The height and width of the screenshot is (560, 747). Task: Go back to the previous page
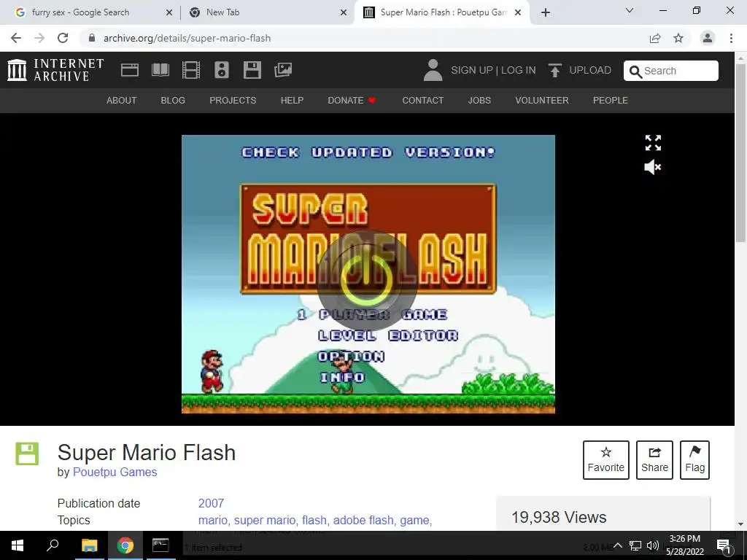[16, 38]
